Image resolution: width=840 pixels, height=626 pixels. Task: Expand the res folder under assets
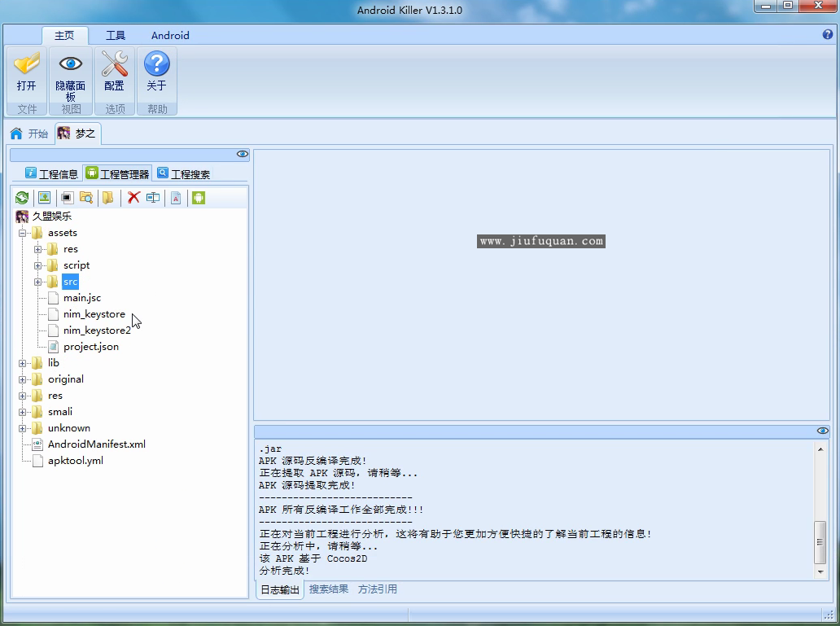(38, 249)
